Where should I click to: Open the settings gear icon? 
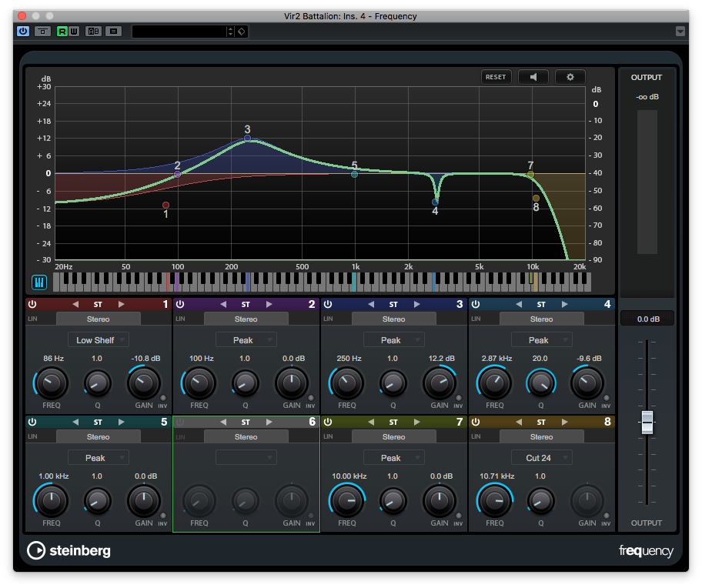coord(570,77)
